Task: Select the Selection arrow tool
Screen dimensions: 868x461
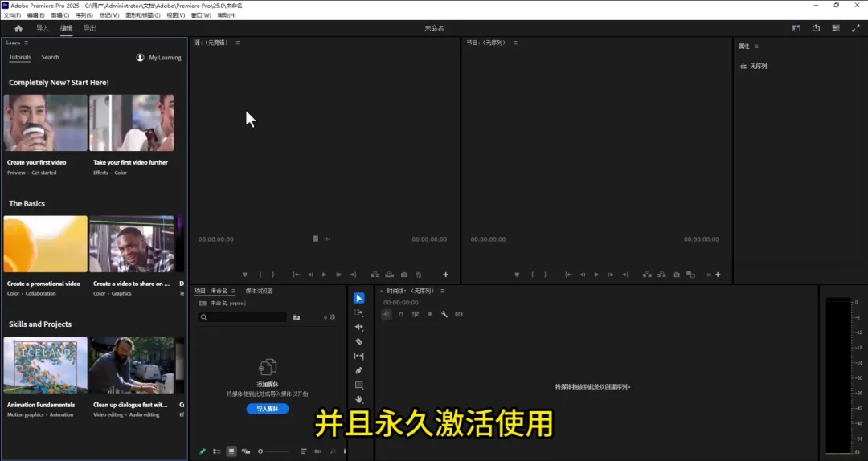Action: (x=358, y=298)
